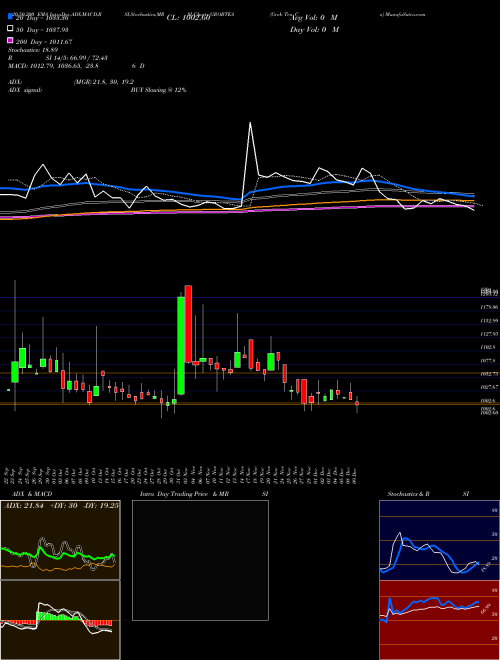
Task: Click the 'Stochastics & R SI' panel title
Action: coord(428,494)
